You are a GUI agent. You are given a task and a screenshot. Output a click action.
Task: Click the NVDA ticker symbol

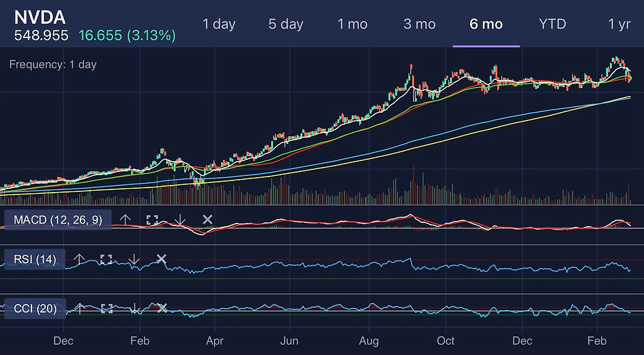(40, 17)
